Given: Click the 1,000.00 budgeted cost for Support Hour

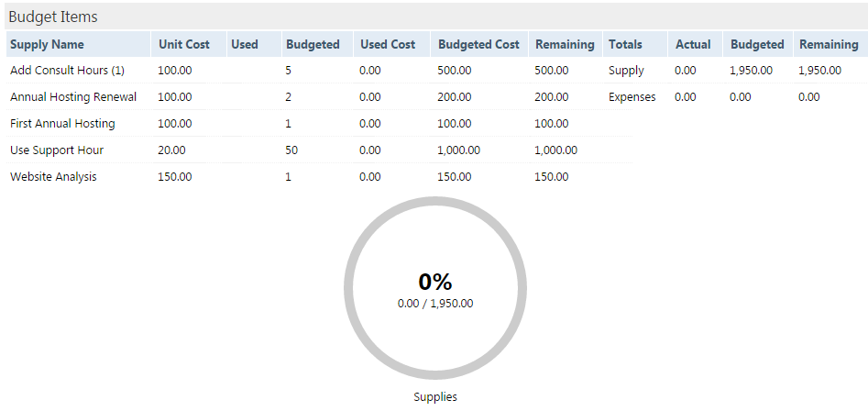Looking at the screenshot, I should (459, 150).
